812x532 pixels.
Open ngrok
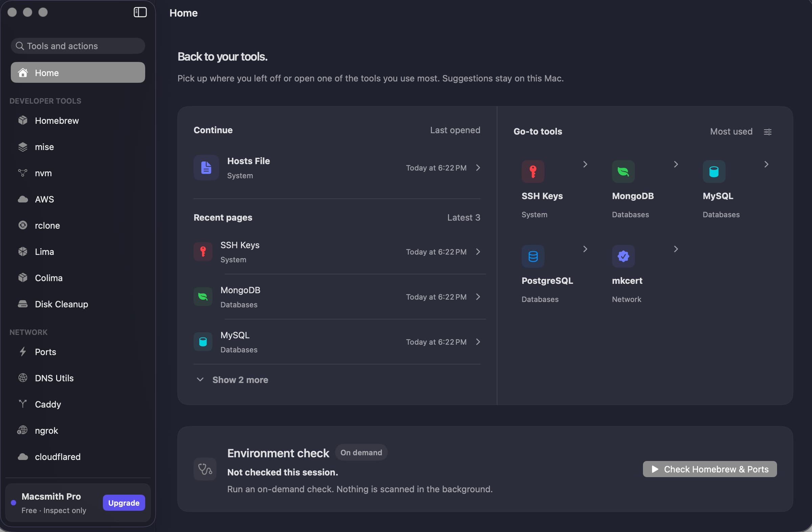tap(78, 431)
